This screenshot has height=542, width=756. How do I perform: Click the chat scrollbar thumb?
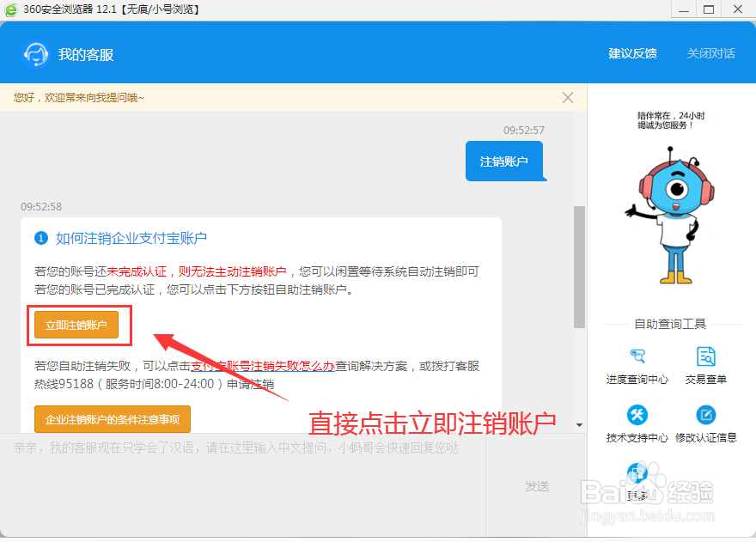pyautogui.click(x=579, y=267)
